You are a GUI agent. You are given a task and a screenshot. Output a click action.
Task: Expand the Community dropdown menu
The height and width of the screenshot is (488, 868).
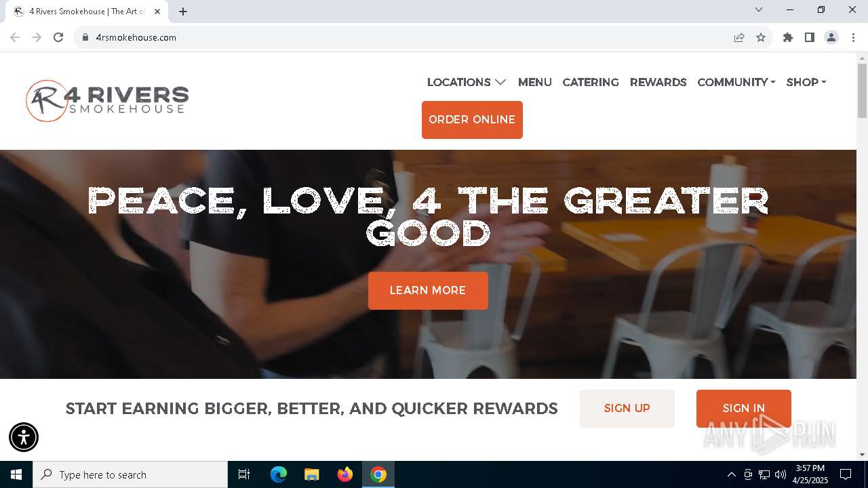pyautogui.click(x=736, y=82)
